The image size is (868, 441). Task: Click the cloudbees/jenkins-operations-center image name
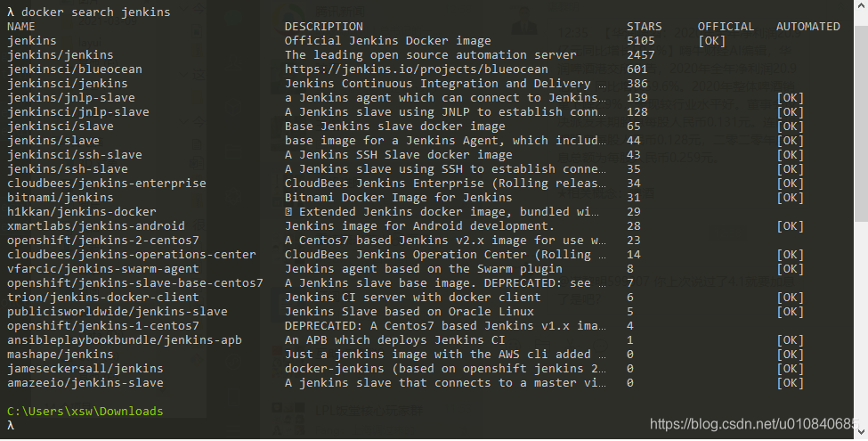pos(131,255)
